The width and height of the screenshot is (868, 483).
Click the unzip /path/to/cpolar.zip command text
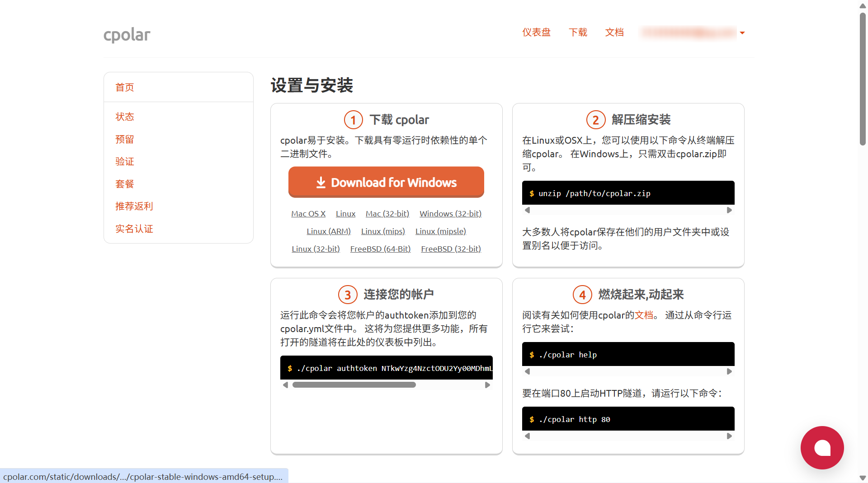(594, 193)
